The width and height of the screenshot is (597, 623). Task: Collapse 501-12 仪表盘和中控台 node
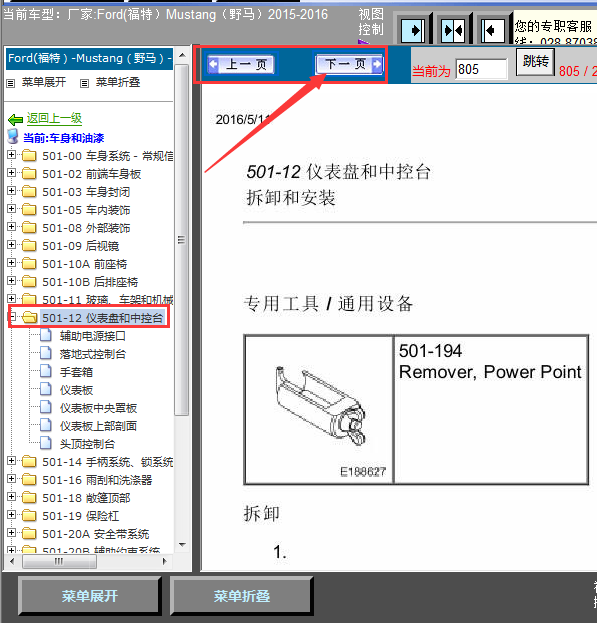[x=12, y=317]
